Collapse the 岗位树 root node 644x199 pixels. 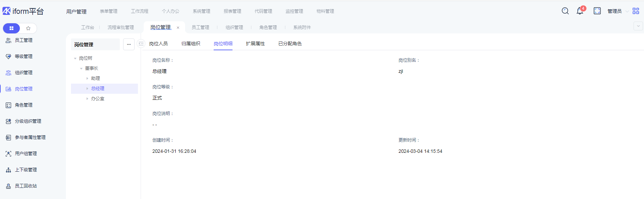pyautogui.click(x=75, y=58)
